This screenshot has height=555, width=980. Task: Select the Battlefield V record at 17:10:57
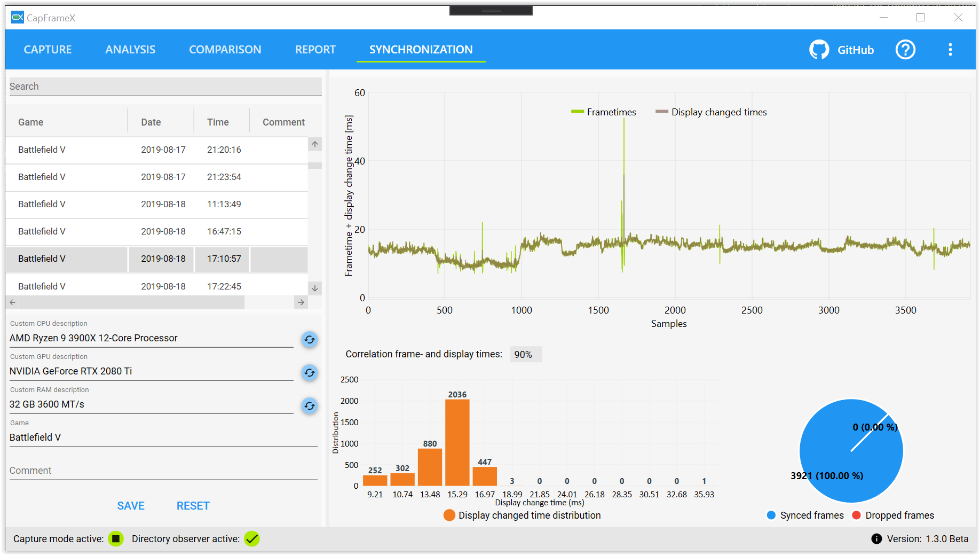156,259
